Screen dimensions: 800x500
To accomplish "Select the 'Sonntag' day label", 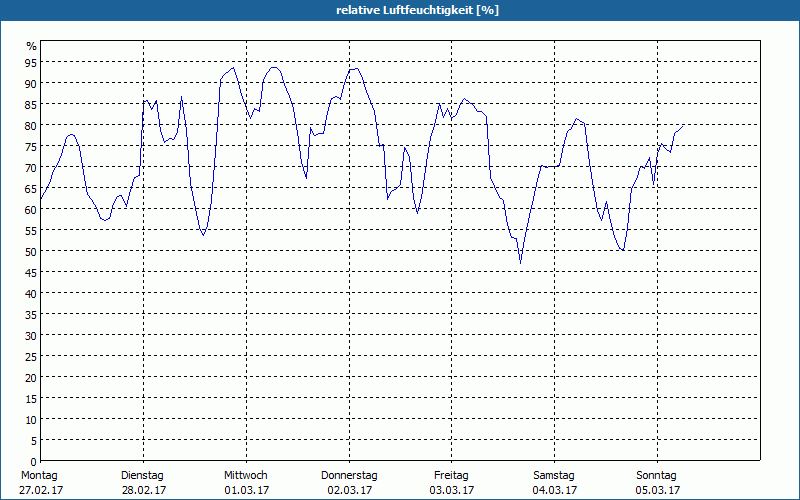I will tap(656, 476).
